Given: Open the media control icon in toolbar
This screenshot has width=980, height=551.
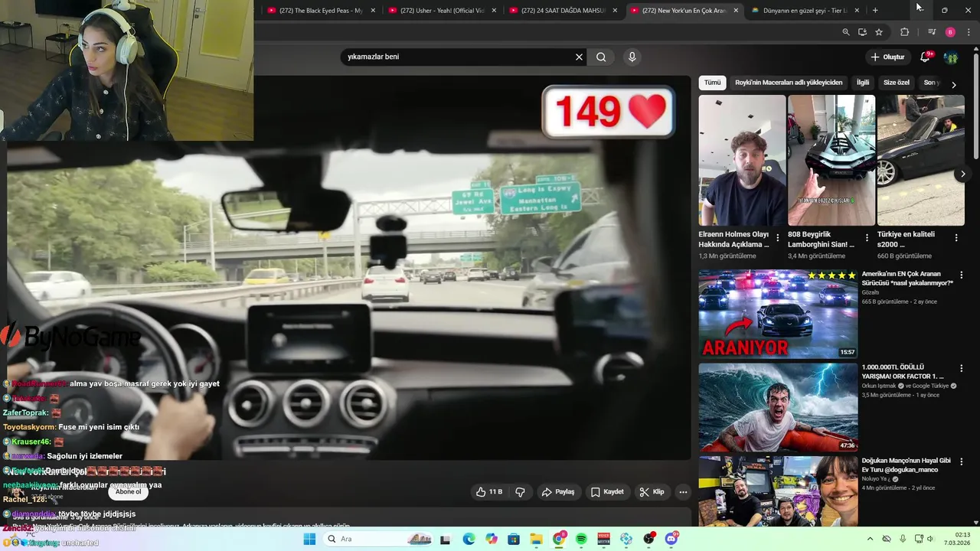Looking at the screenshot, I should [932, 32].
